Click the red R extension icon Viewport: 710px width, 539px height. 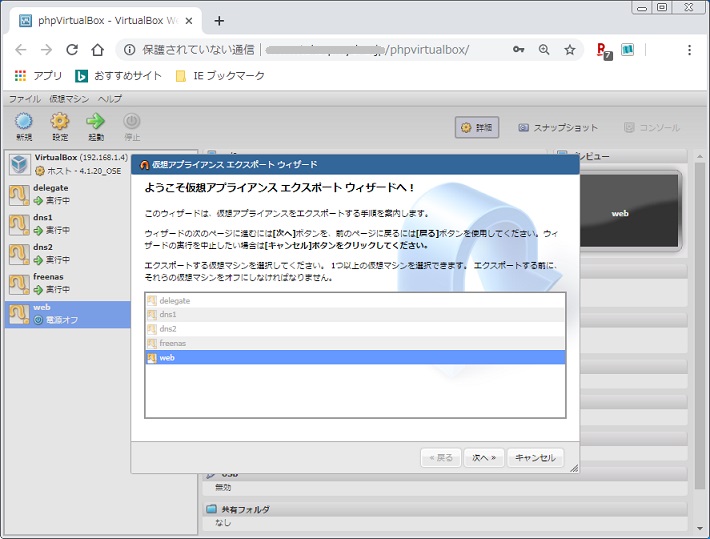(x=603, y=51)
